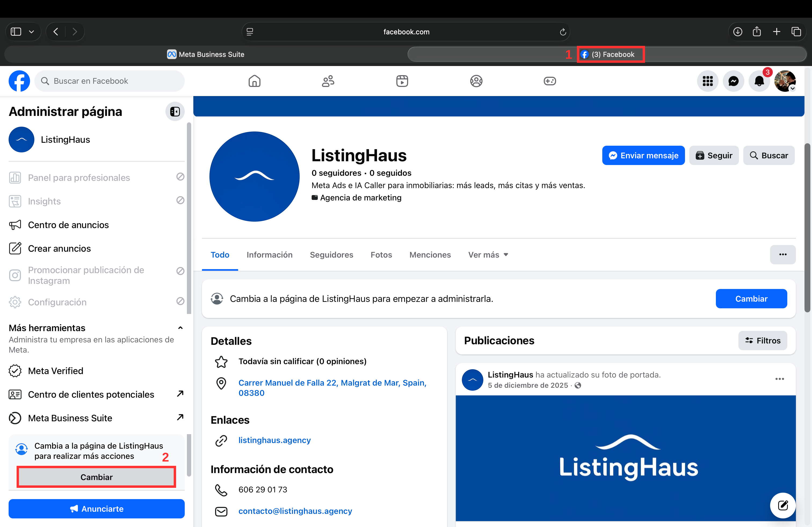Click the notifications bell icon
This screenshot has width=812, height=527.
[759, 81]
